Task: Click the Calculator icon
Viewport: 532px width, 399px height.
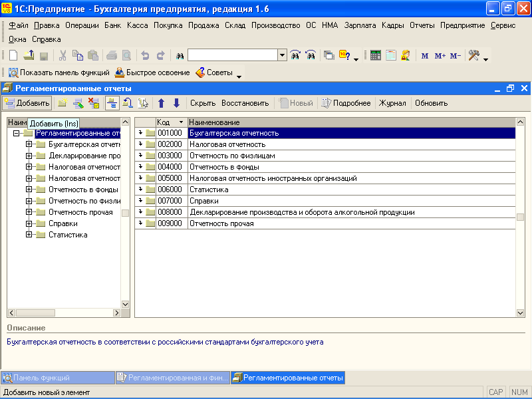Action: [376, 55]
